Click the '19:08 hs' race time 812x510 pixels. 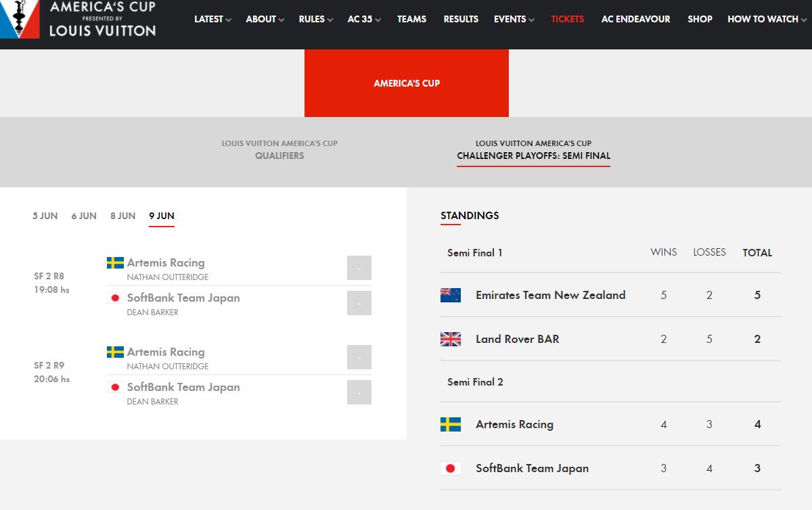(51, 289)
